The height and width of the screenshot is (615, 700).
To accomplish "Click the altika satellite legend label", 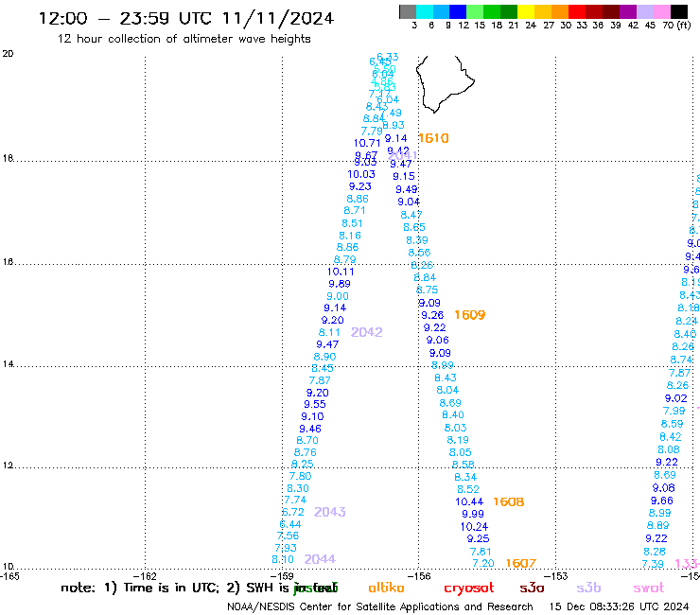I will [386, 588].
